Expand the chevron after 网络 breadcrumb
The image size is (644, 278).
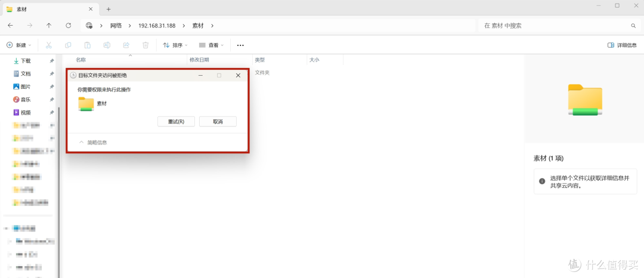(x=130, y=26)
